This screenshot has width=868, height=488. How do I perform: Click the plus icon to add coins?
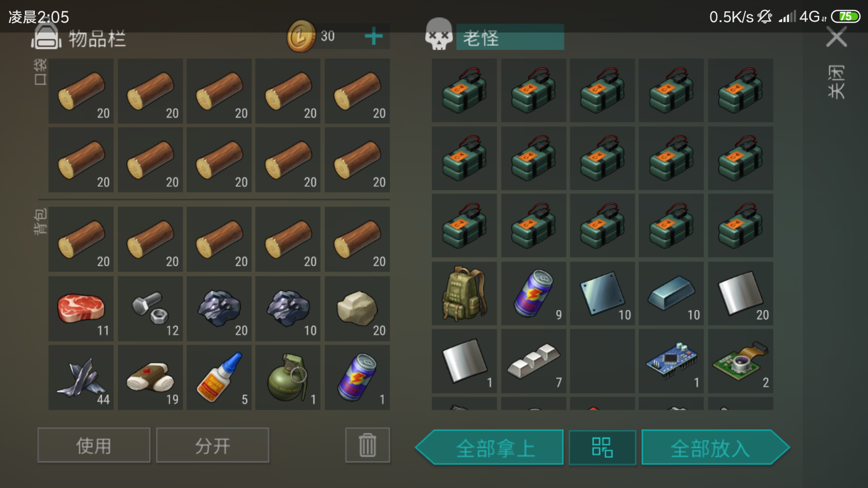click(373, 36)
